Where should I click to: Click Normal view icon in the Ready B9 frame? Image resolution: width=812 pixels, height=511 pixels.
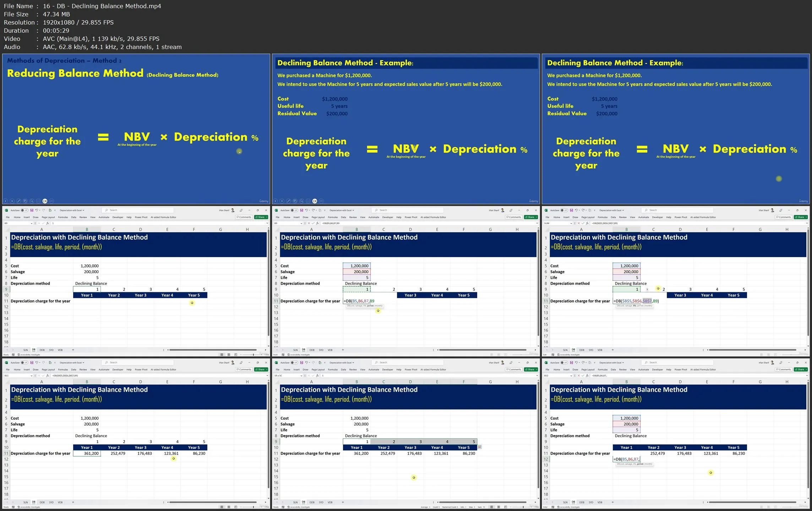tap(222, 354)
